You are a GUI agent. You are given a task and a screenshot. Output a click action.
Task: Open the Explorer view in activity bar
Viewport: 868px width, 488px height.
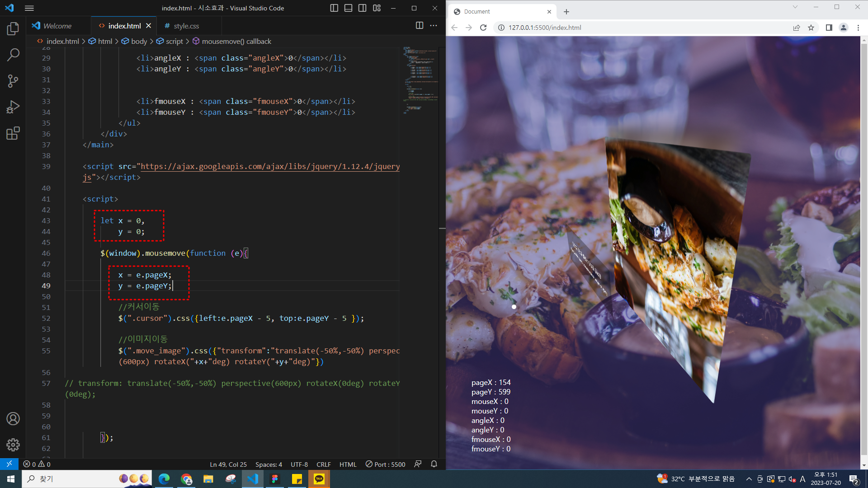[x=13, y=29]
